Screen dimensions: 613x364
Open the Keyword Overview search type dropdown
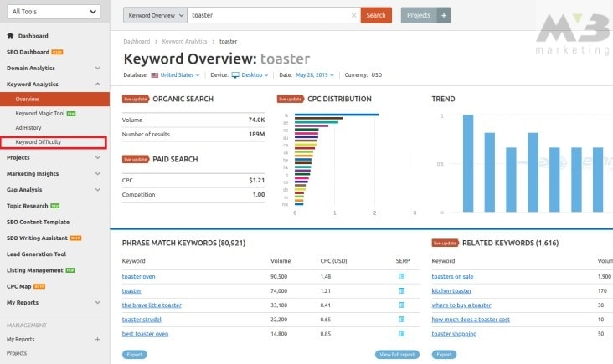[155, 15]
